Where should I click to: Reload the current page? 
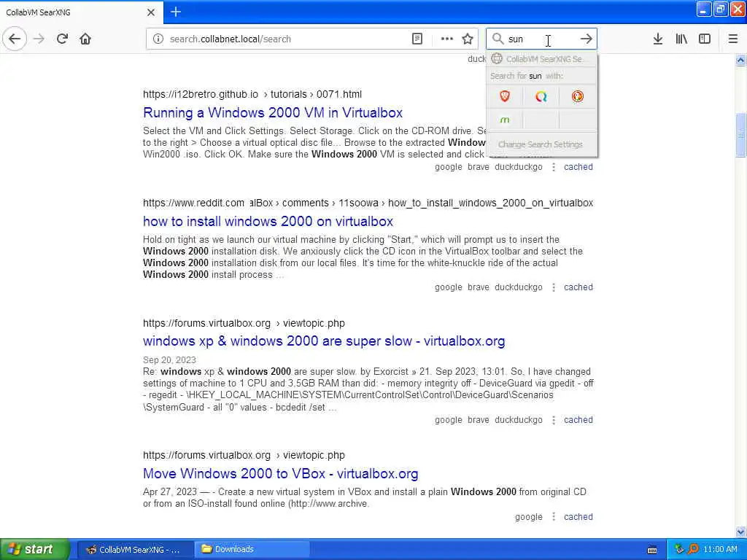(63, 39)
